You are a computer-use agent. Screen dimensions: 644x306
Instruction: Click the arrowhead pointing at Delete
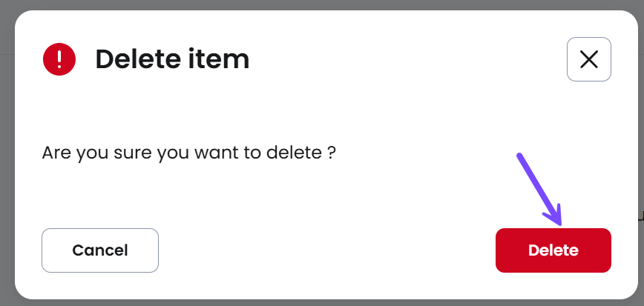[553, 216]
